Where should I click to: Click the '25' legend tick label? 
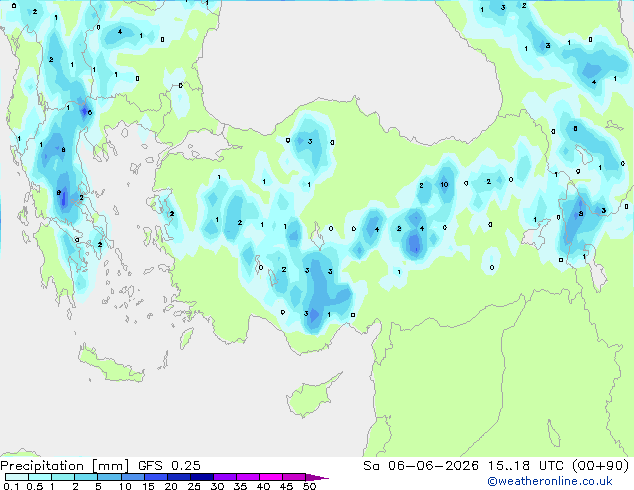[x=194, y=486]
